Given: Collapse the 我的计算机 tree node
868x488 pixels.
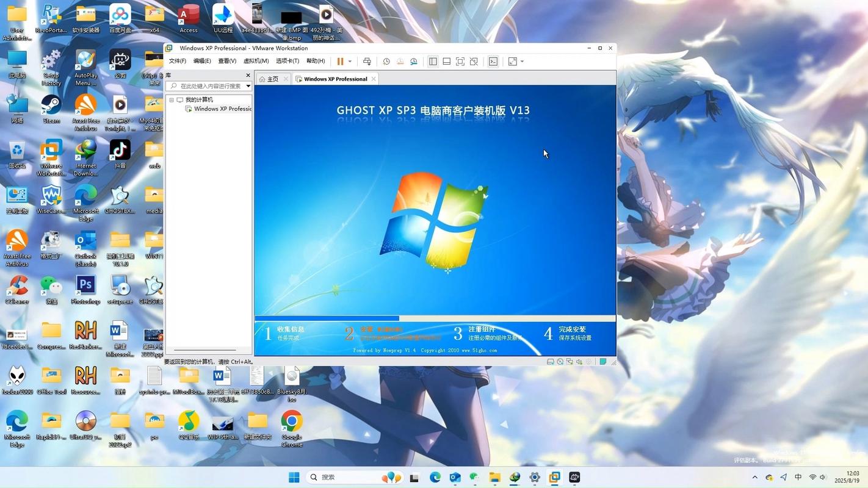Looking at the screenshot, I should click(x=172, y=99).
